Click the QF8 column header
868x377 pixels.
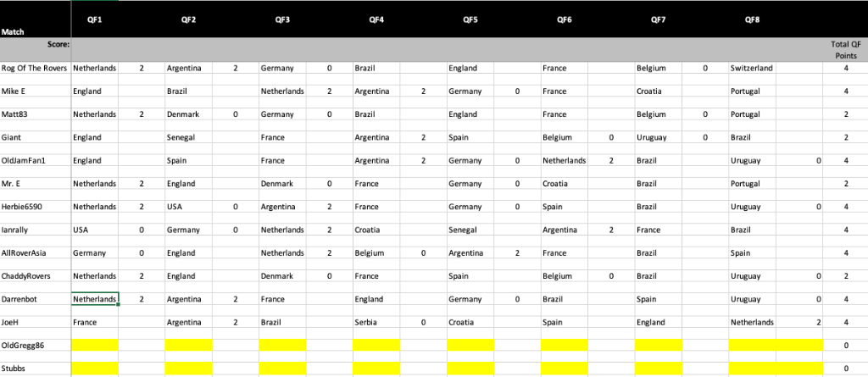[753, 19]
